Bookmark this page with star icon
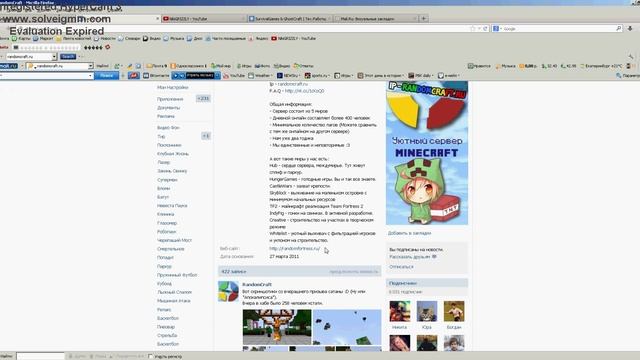640x360 pixels. coord(473,29)
